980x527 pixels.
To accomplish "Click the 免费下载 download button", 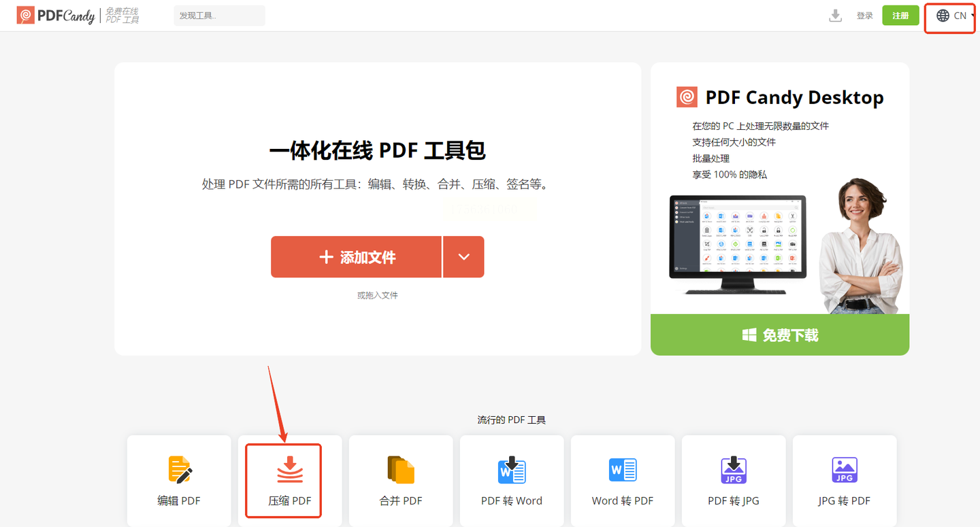I will click(x=780, y=335).
